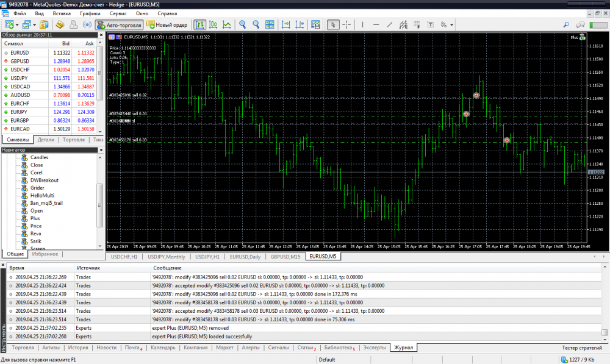Open the Графики menu

click(90, 13)
